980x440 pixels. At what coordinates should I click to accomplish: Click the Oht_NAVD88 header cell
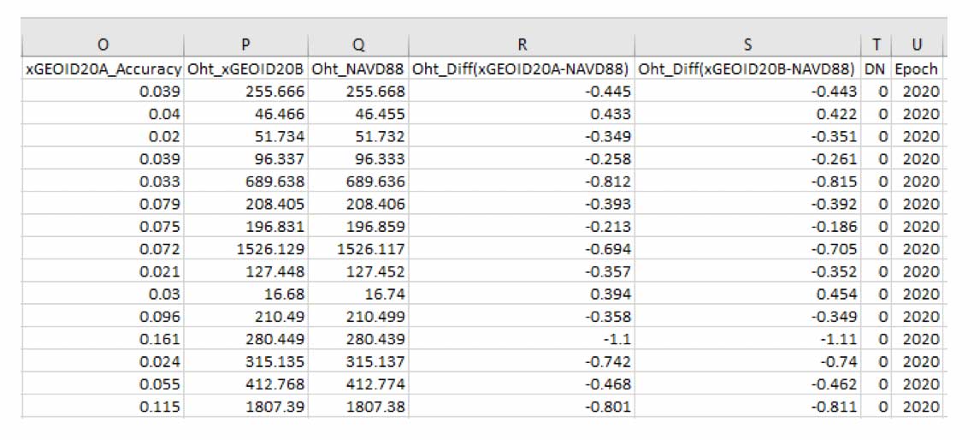[x=357, y=69]
